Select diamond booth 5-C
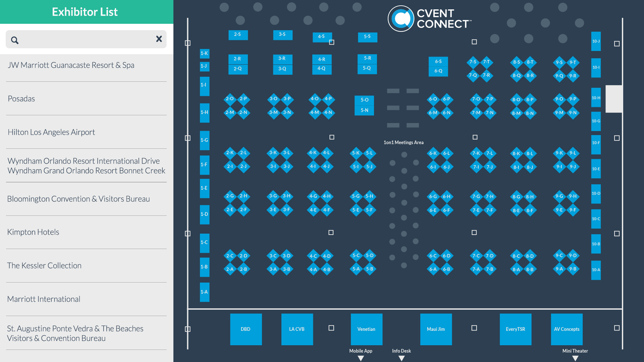Viewport: 644px width, 362px height. (x=356, y=256)
